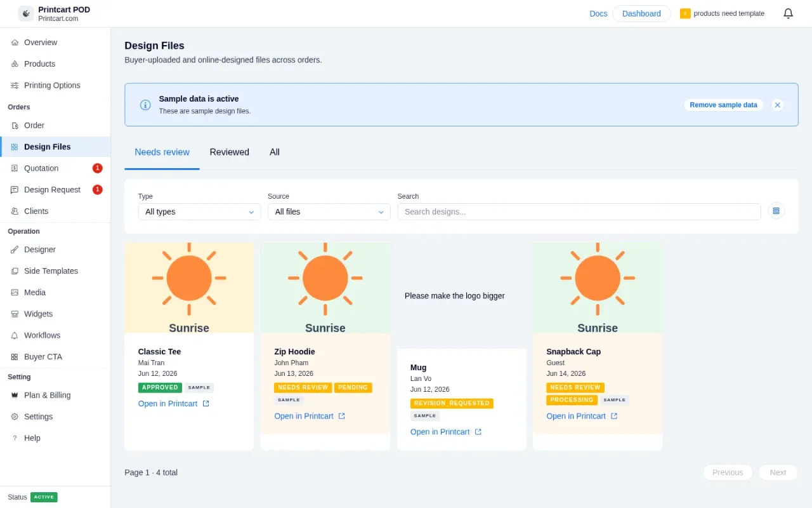Click the yellow products need template icon

pos(685,13)
